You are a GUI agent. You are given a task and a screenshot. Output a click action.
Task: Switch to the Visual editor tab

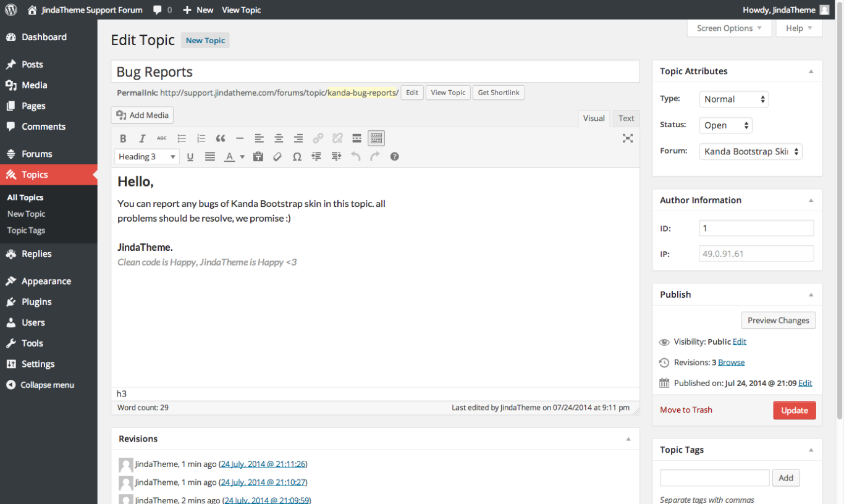594,119
